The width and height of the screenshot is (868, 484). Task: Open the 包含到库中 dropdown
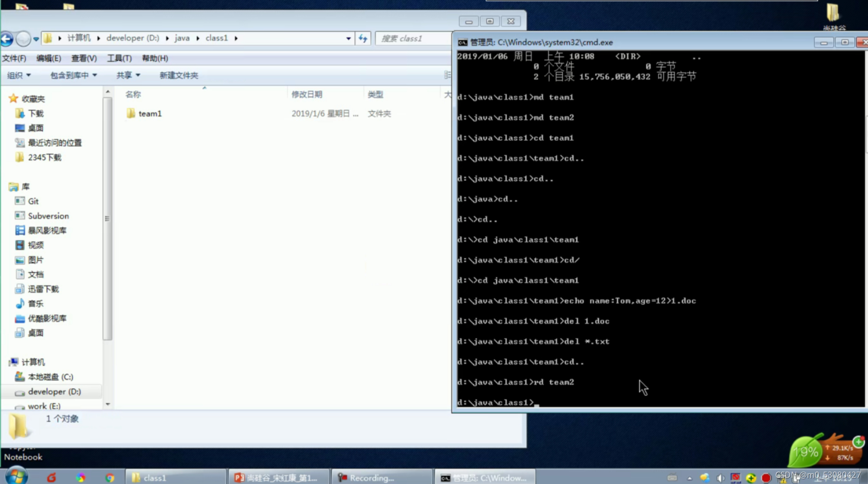[73, 75]
